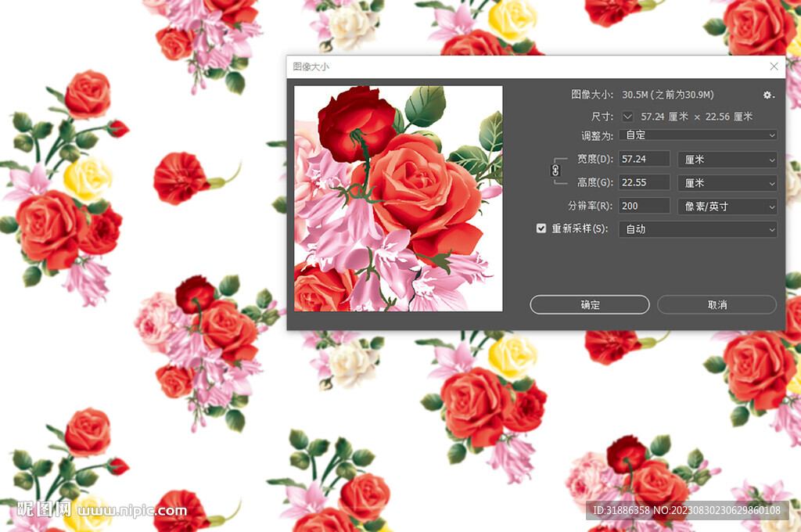Disable the 重新采样 resample checkbox

pos(541,228)
